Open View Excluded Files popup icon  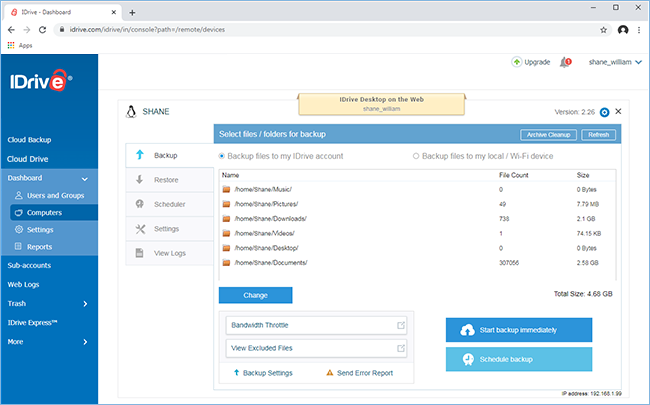tap(400, 348)
